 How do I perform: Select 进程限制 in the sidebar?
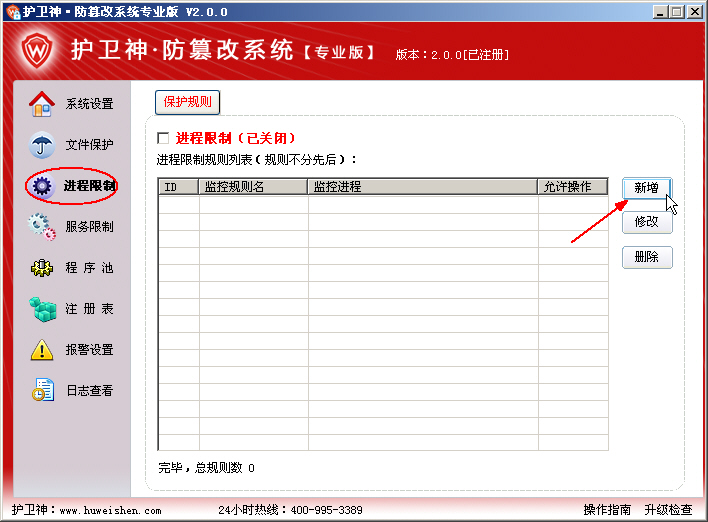pyautogui.click(x=90, y=186)
